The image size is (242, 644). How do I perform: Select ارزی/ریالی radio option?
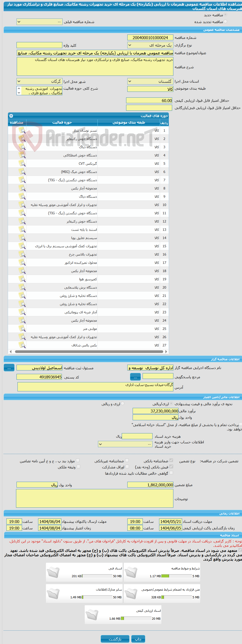171,404
